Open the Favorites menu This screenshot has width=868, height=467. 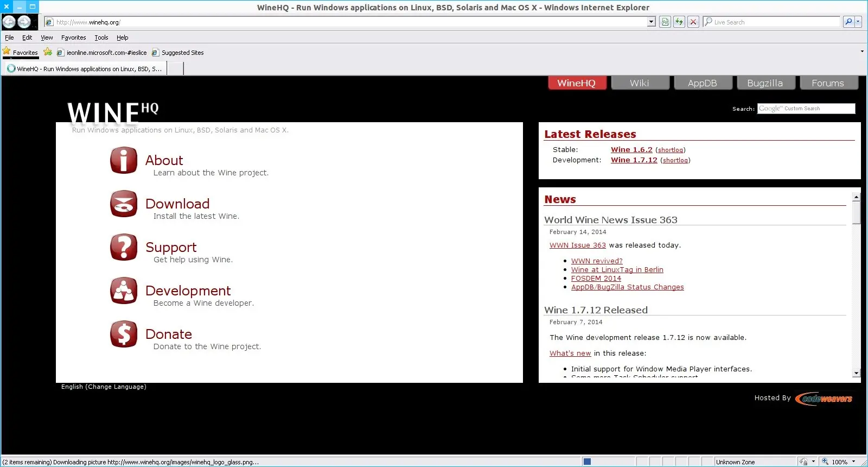(x=73, y=37)
